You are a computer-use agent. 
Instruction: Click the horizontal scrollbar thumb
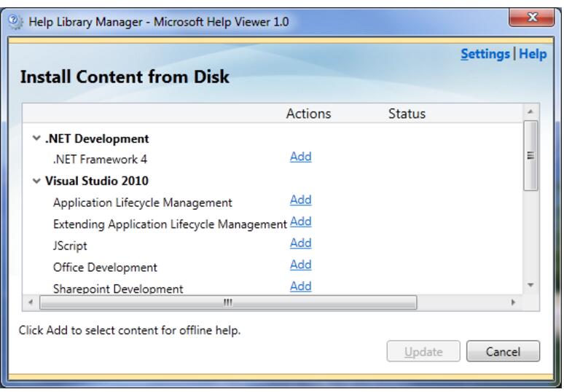click(228, 302)
